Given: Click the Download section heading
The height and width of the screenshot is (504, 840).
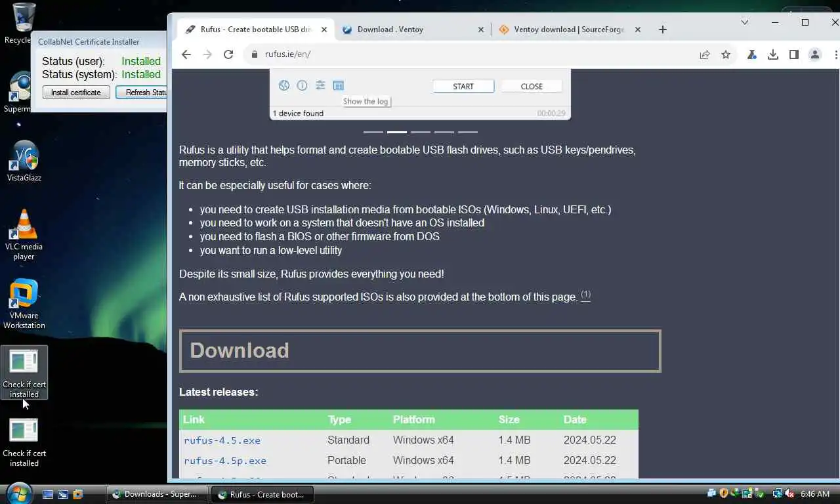Looking at the screenshot, I should point(420,350).
